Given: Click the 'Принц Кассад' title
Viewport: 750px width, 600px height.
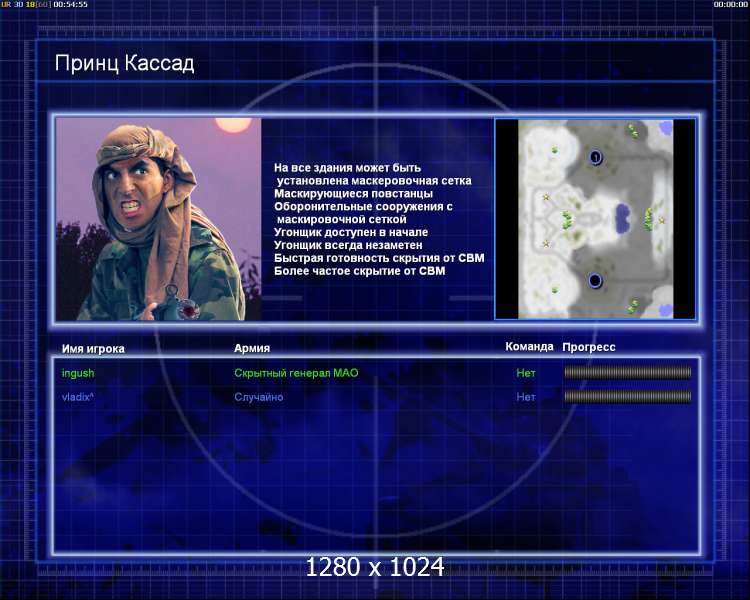Looking at the screenshot, I should pyautogui.click(x=124, y=64).
